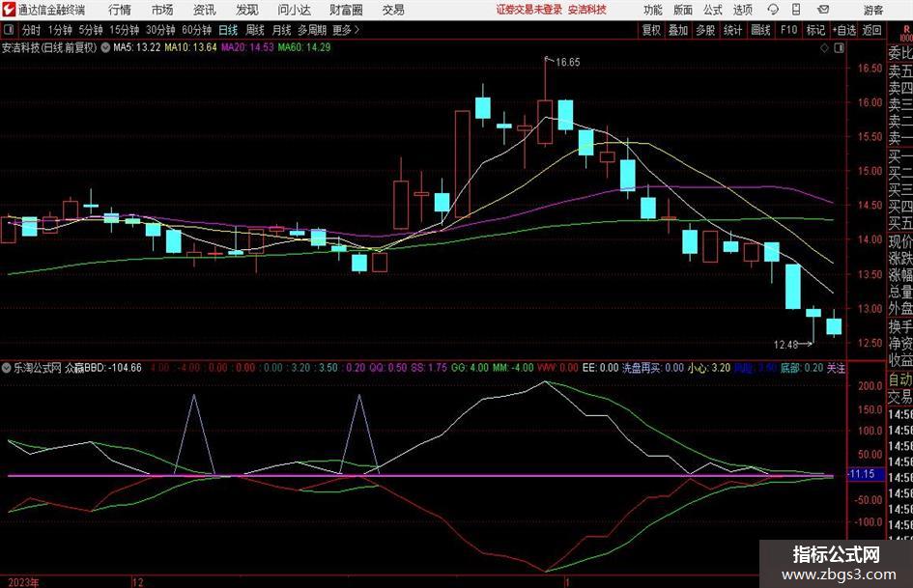Expand the main chart indicator dropdown arrow
The width and height of the screenshot is (913, 588).
(x=105, y=47)
